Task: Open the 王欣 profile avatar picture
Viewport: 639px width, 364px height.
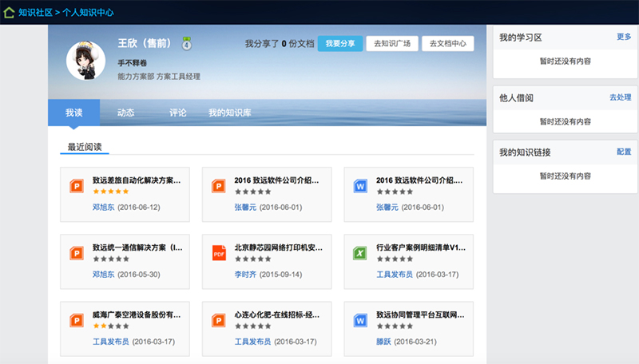Action: point(86,61)
